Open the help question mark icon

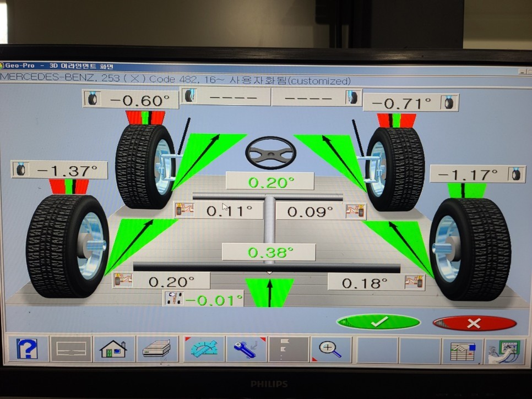point(27,349)
